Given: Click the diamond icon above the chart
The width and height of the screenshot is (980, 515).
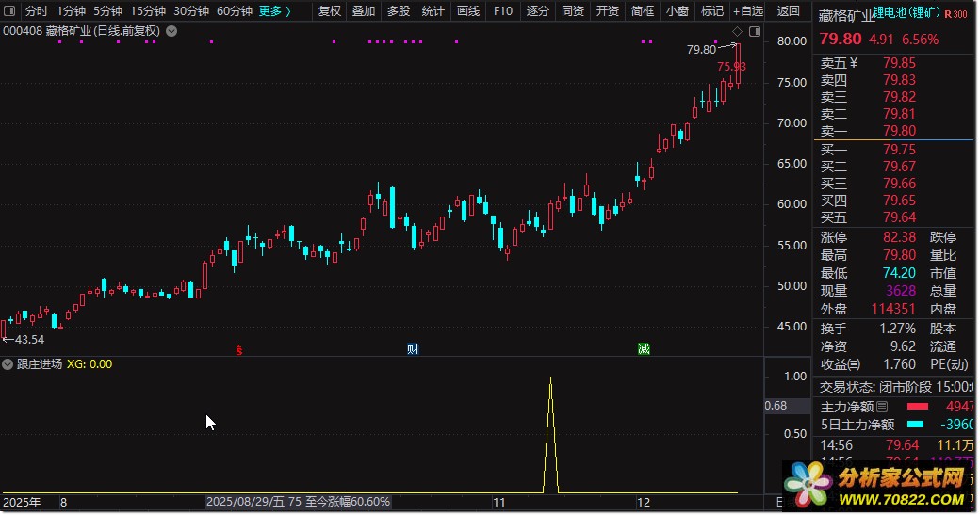Looking at the screenshot, I should 738,31.
